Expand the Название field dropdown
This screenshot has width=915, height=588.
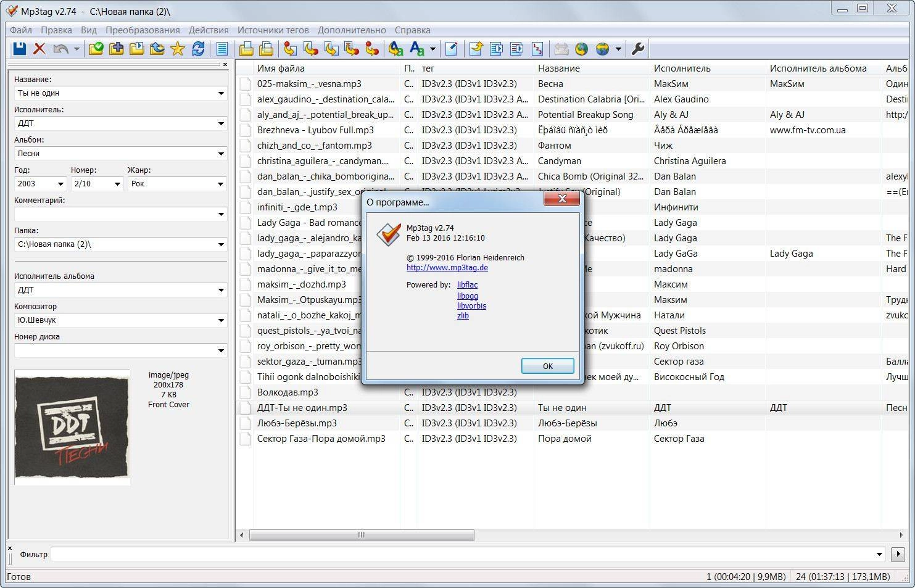(x=221, y=93)
